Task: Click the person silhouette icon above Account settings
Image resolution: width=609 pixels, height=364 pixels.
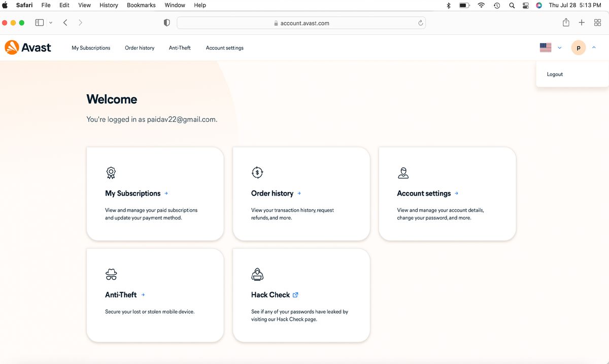Action: [403, 172]
